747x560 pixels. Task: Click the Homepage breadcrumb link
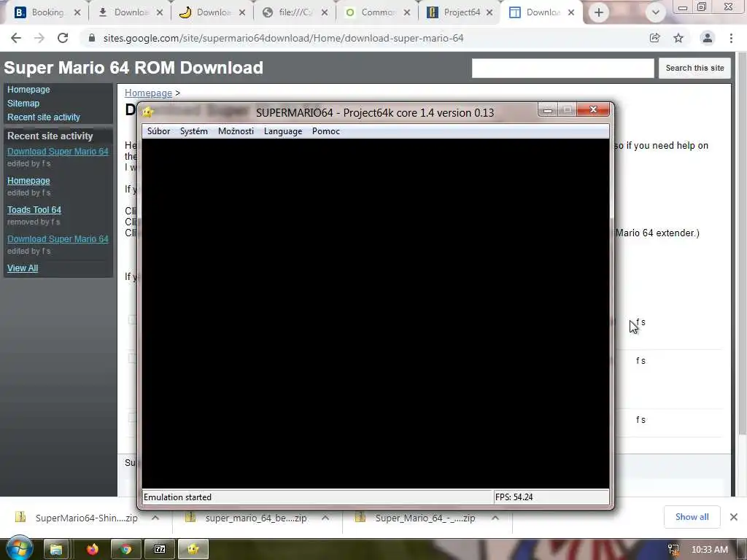tap(148, 93)
